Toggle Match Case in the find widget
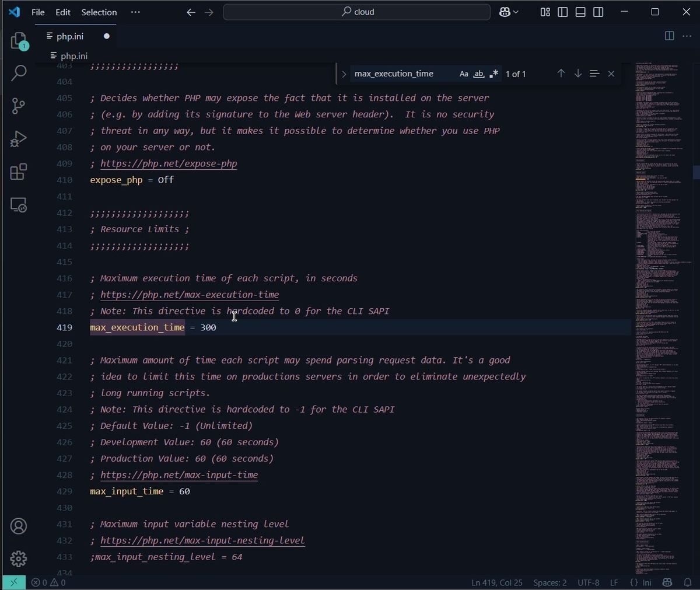 (464, 74)
